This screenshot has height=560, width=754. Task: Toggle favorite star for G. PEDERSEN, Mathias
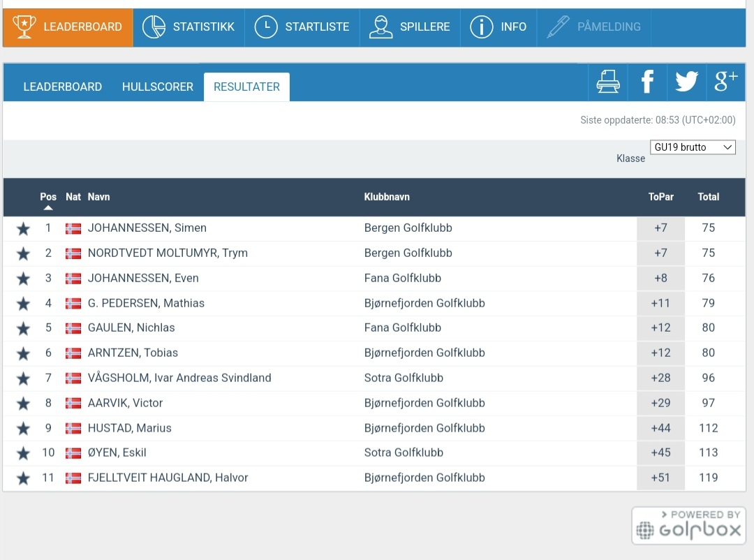click(x=23, y=304)
